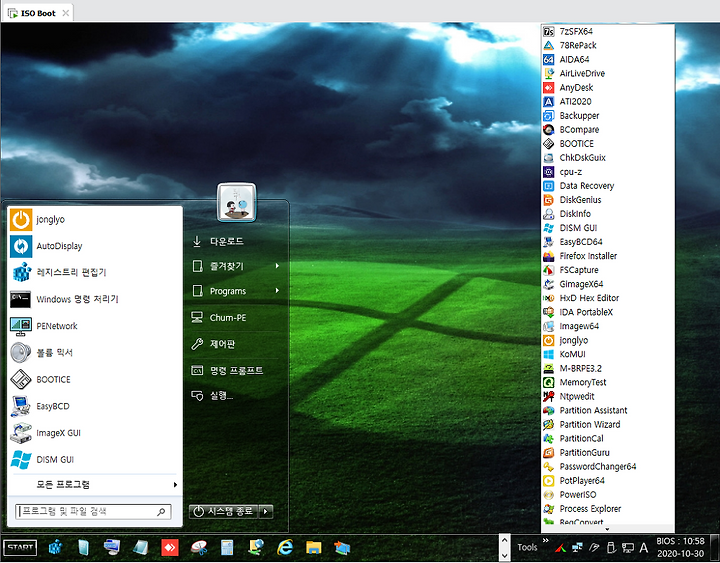The image size is (720, 563).
Task: Launch DiskInfo from the Tools list
Action: tap(608, 214)
